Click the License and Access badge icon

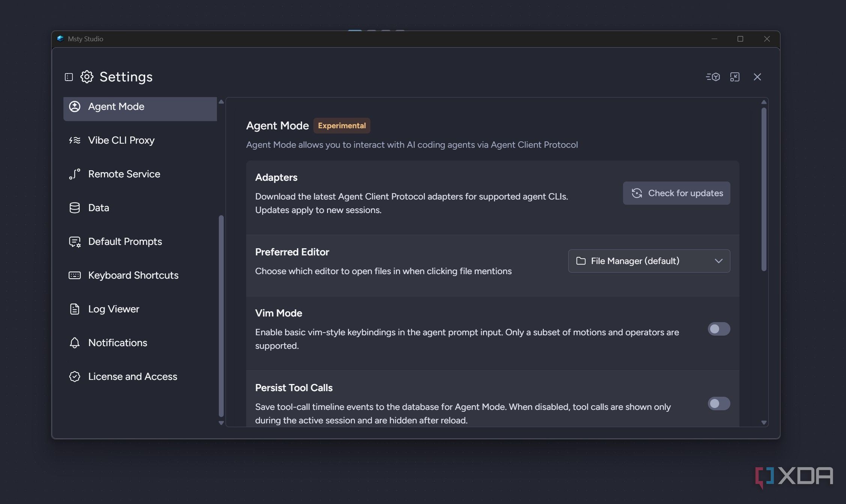(75, 376)
